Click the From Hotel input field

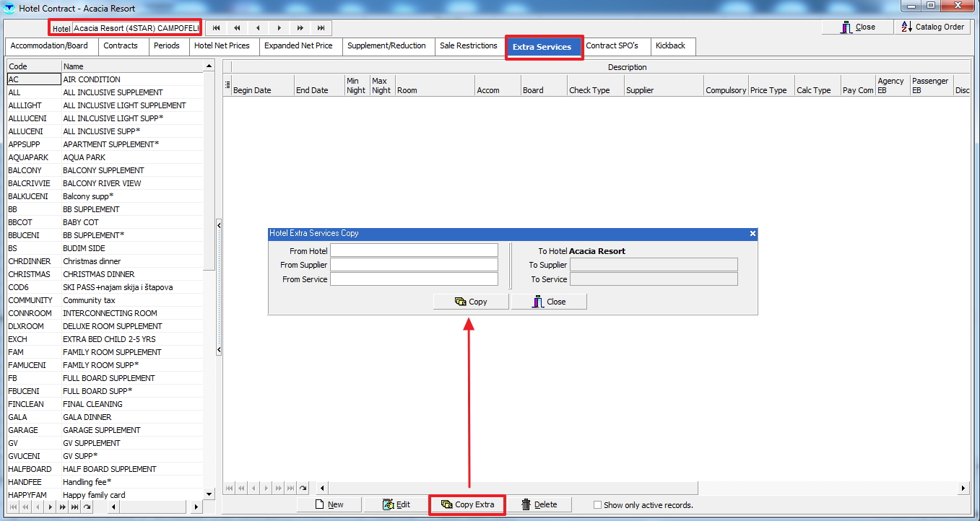coord(414,250)
